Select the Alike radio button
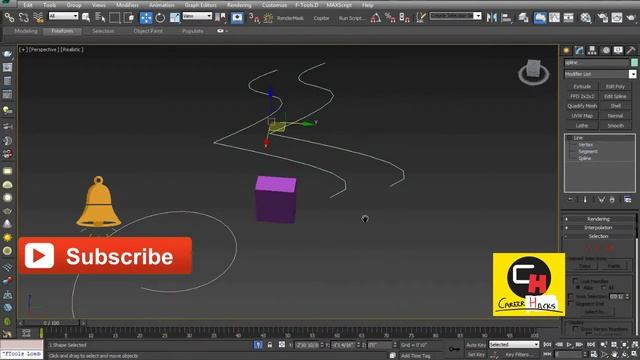 pyautogui.click(x=578, y=288)
